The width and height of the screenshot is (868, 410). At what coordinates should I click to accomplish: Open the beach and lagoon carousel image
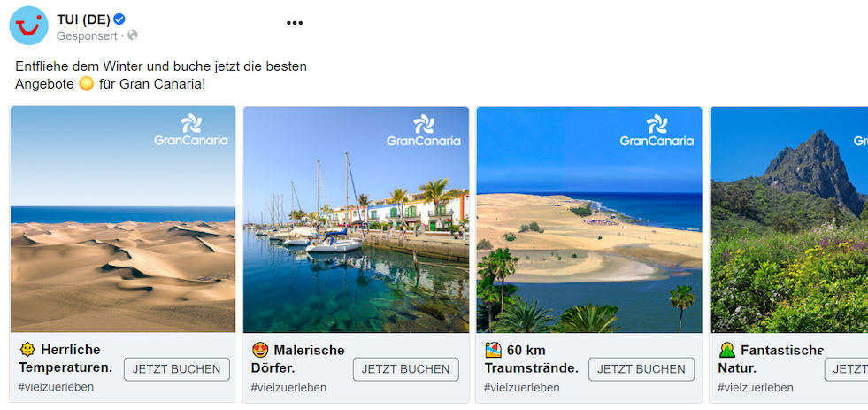point(589,220)
